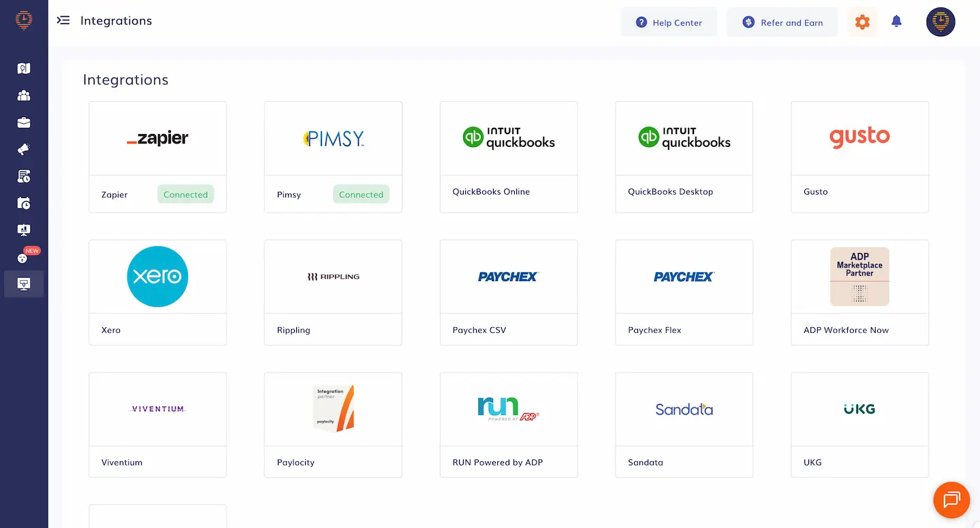Select the Sandata label
The image size is (980, 528).
click(x=646, y=463)
